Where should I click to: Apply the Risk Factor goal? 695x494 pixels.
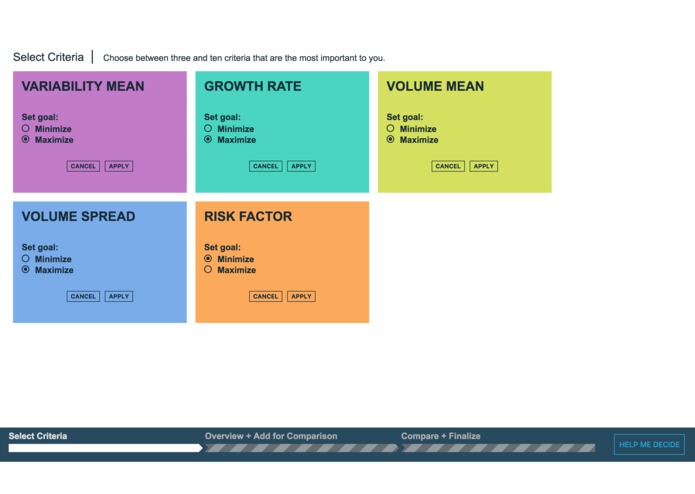301,296
